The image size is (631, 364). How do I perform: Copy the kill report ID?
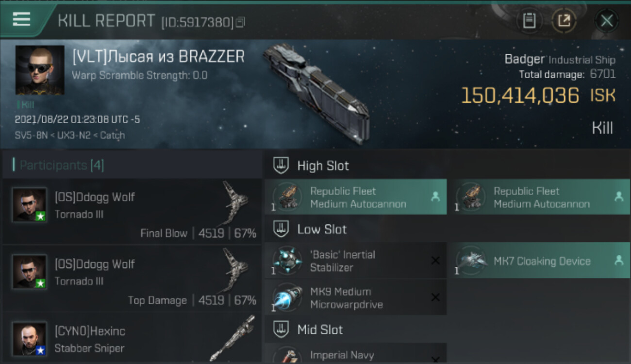(241, 22)
